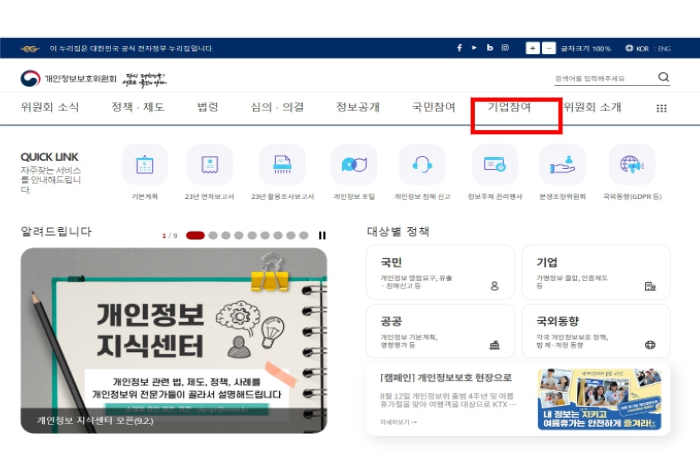Open the 국외동향(GDPR 등) globe icon
This screenshot has width=700, height=462.
(631, 165)
